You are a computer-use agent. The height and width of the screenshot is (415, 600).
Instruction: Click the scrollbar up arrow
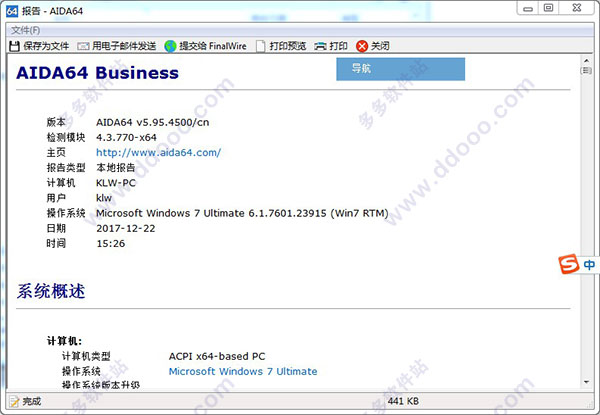coord(586,60)
